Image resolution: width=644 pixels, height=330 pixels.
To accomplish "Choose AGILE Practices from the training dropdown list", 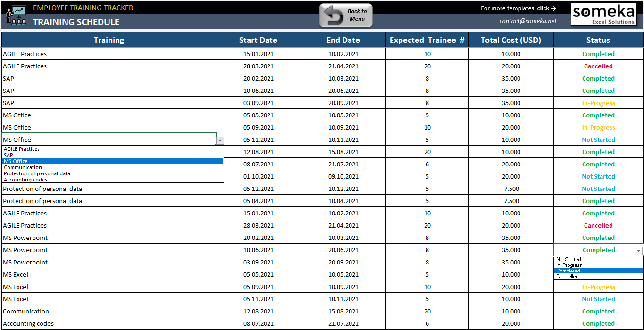I will pyautogui.click(x=112, y=149).
